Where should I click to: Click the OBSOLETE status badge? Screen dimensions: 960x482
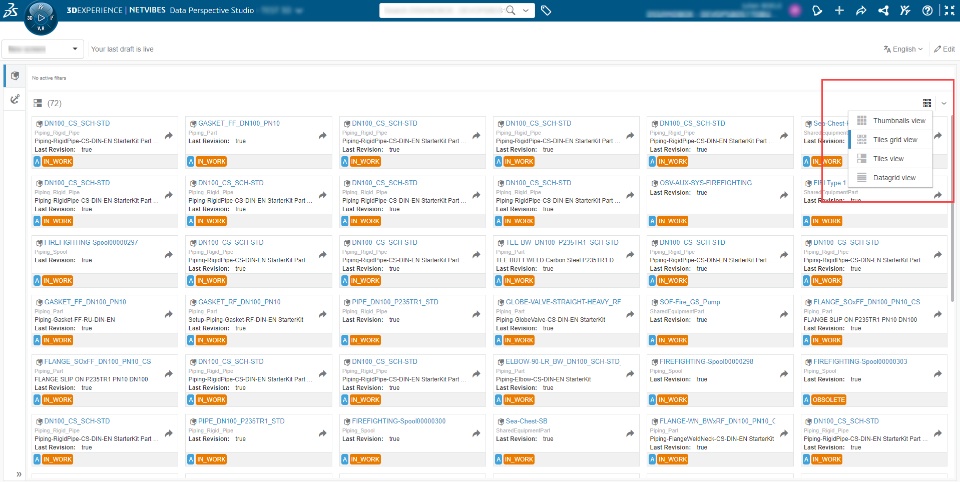(828, 399)
